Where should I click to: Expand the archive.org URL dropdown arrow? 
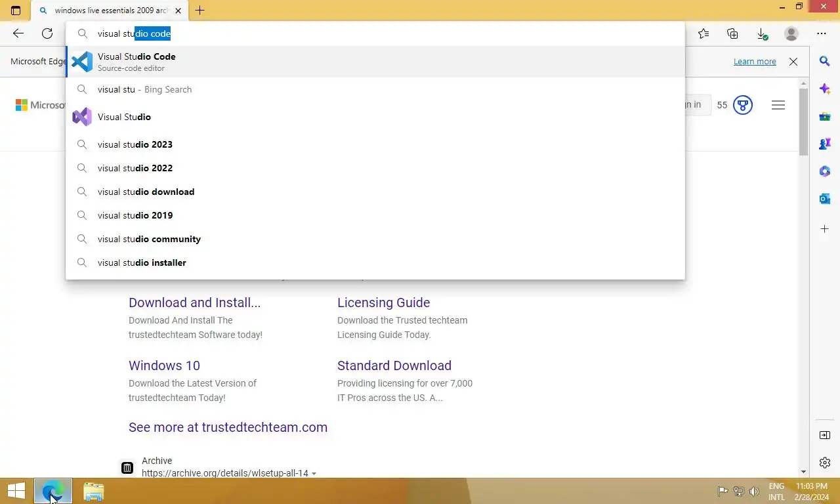(314, 474)
